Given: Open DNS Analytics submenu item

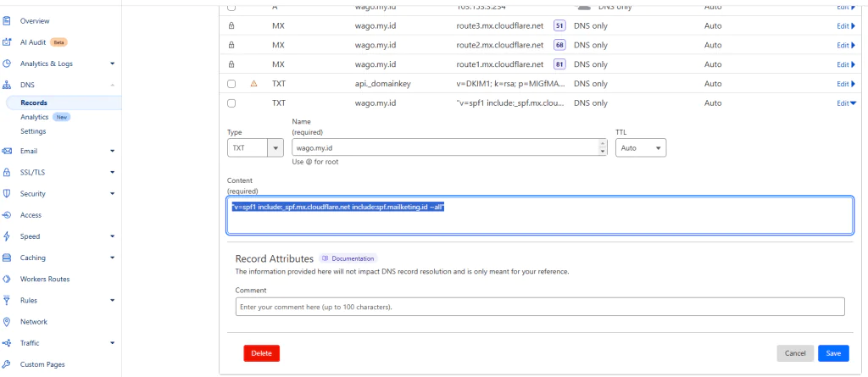Looking at the screenshot, I should tap(35, 117).
